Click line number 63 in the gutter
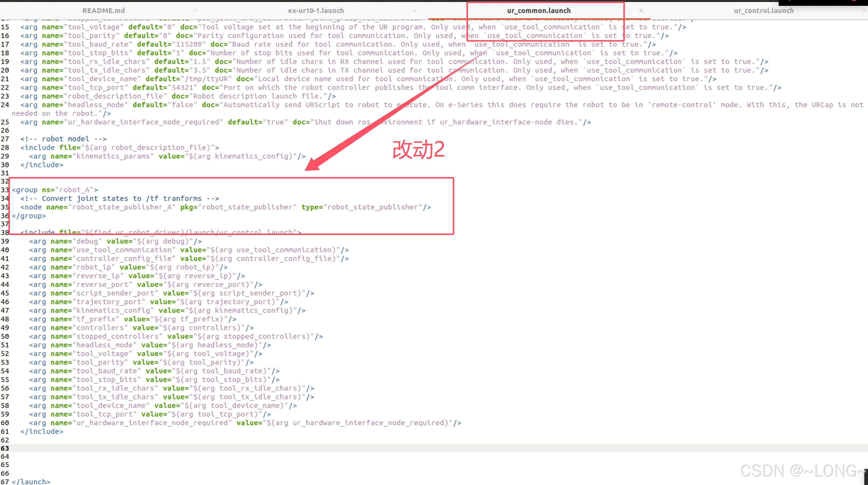Screen dimensions: 868x485 5,448
